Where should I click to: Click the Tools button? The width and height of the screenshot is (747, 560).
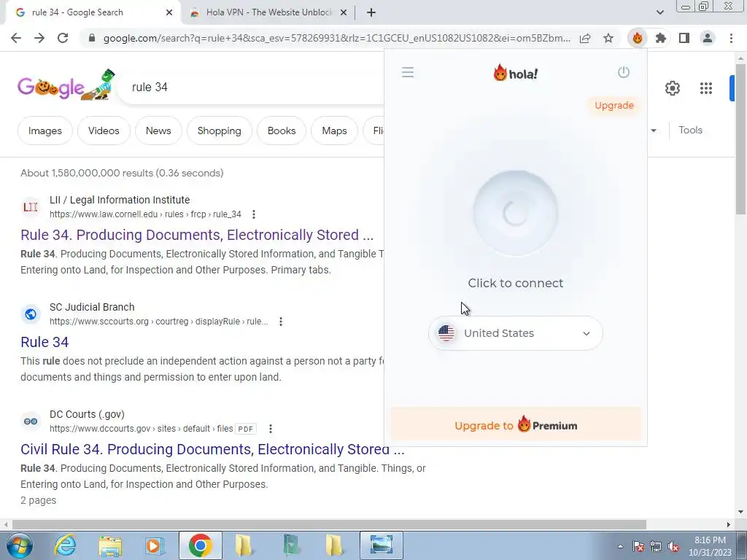[x=690, y=130]
